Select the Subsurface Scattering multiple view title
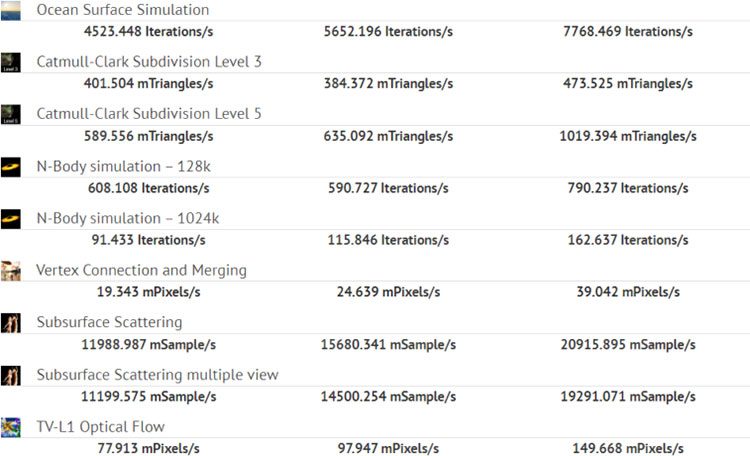The width and height of the screenshot is (750, 456). (x=157, y=374)
